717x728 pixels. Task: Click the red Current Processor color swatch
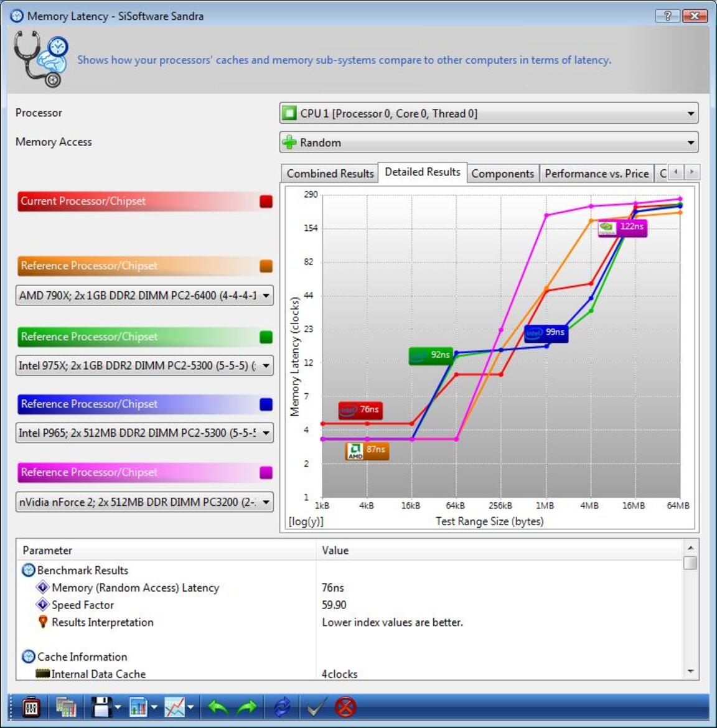pyautogui.click(x=266, y=202)
